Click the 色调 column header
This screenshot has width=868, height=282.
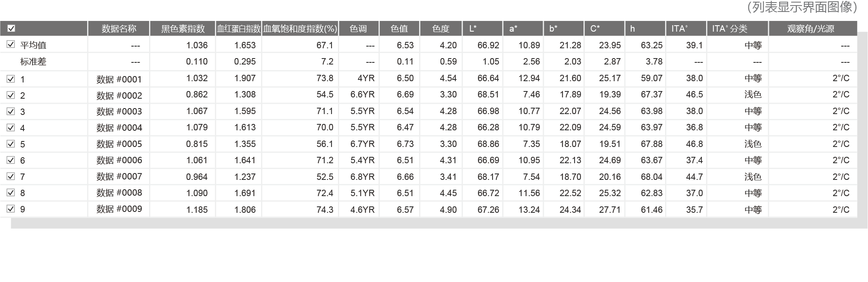tap(358, 29)
